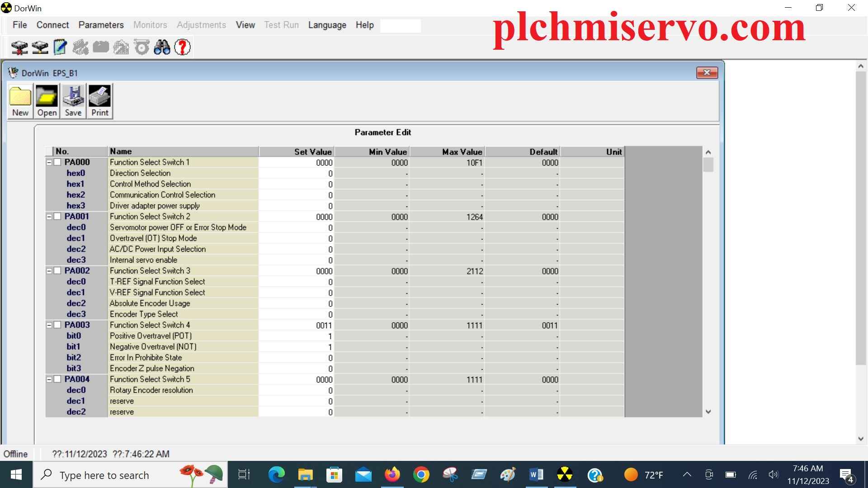
Task: Open the Windows Start menu
Action: pos(16,475)
